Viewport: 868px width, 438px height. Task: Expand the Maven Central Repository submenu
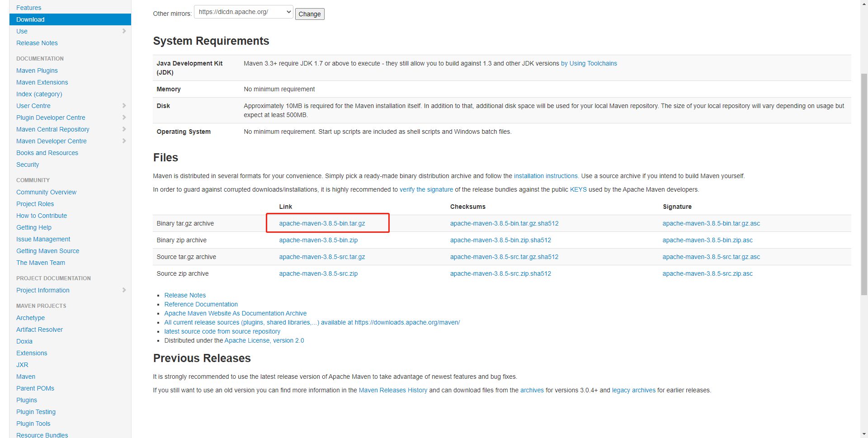(124, 129)
